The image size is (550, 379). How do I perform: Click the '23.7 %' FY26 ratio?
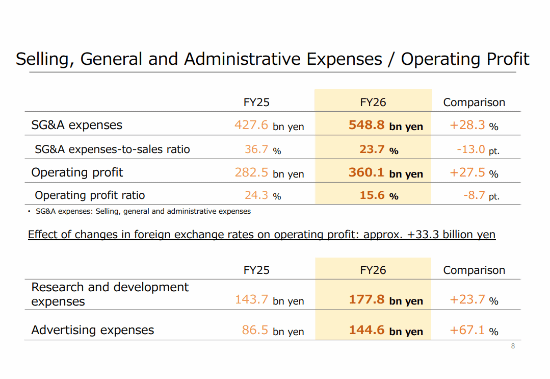pyautogui.click(x=379, y=149)
